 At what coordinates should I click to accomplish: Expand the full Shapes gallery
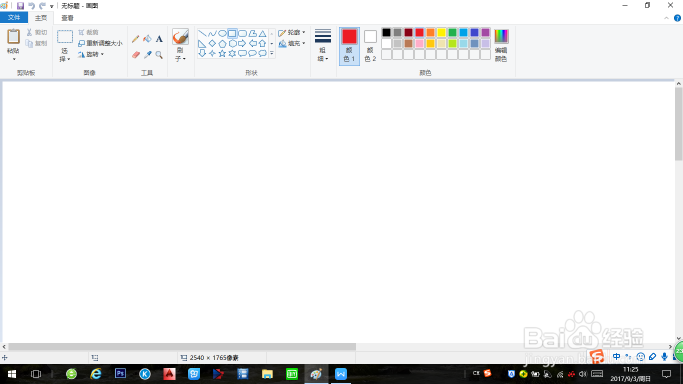[x=272, y=54]
